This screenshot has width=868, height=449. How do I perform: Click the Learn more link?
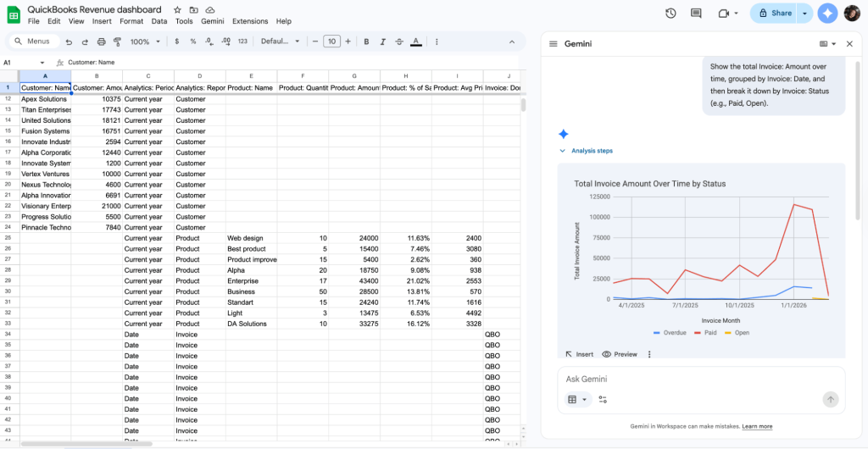coord(757,426)
